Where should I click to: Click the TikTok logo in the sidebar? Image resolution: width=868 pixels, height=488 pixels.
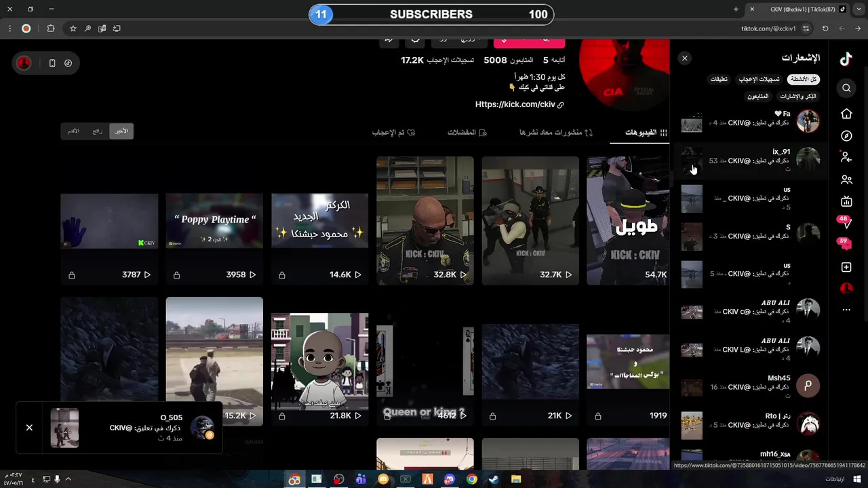point(846,59)
